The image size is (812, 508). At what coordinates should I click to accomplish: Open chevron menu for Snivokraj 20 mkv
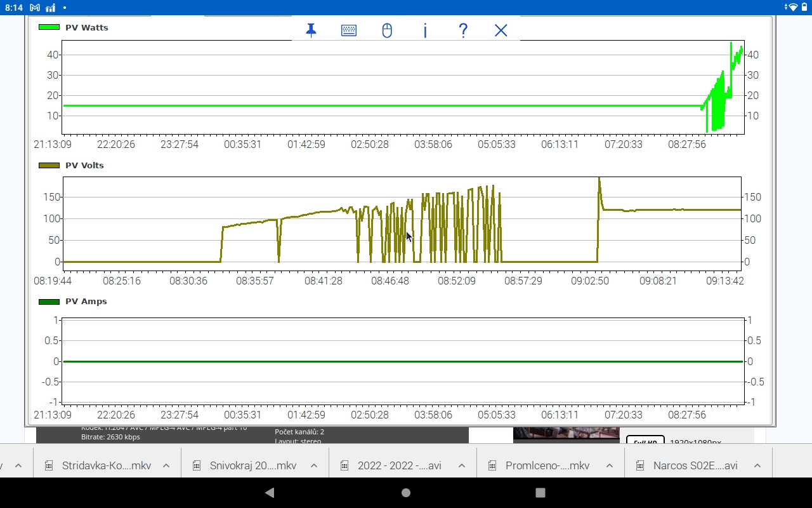(x=314, y=465)
